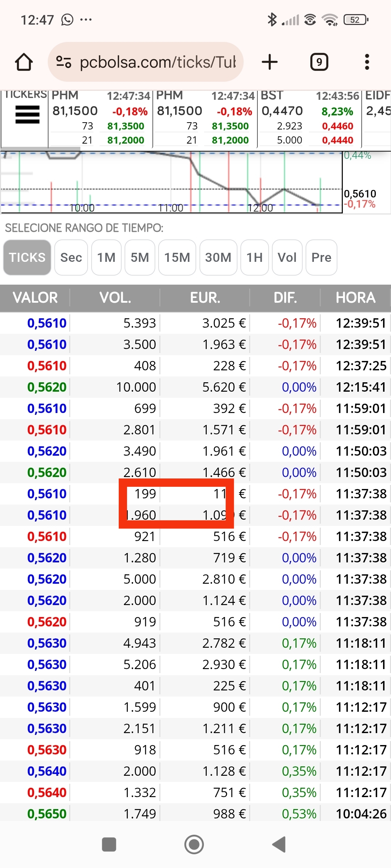Click the 900 € amount cell
391x868 pixels.
click(230, 707)
